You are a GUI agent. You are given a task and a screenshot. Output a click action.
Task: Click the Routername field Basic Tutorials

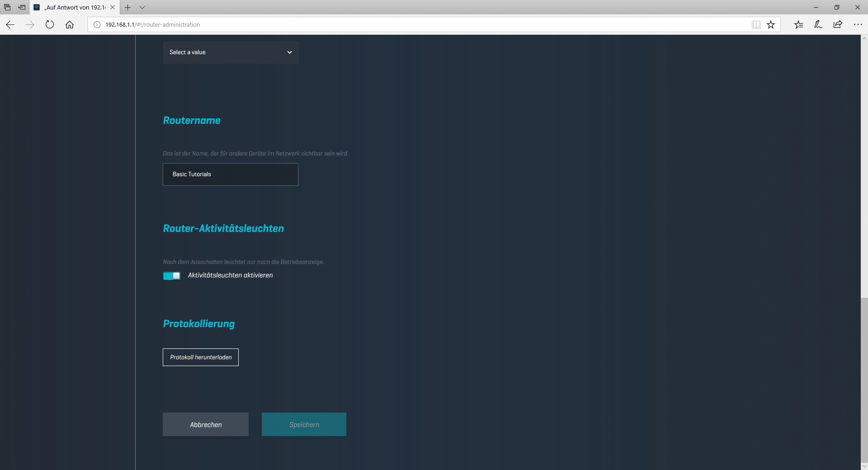(231, 174)
